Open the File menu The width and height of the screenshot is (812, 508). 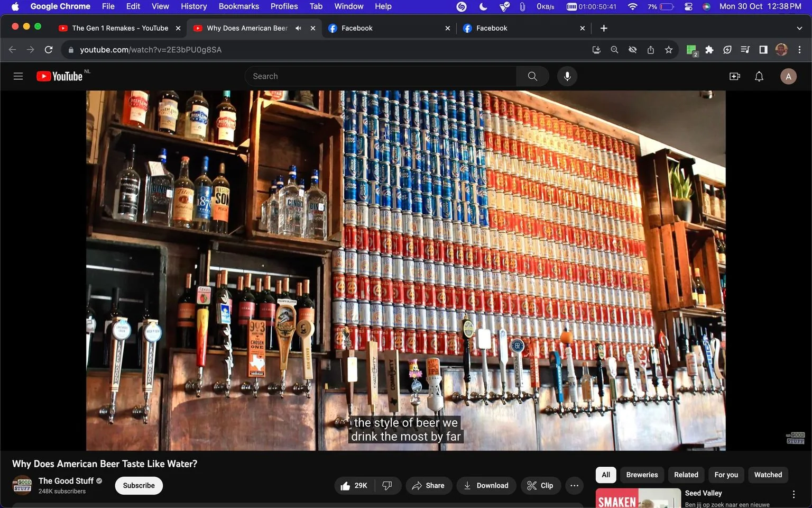click(x=108, y=6)
